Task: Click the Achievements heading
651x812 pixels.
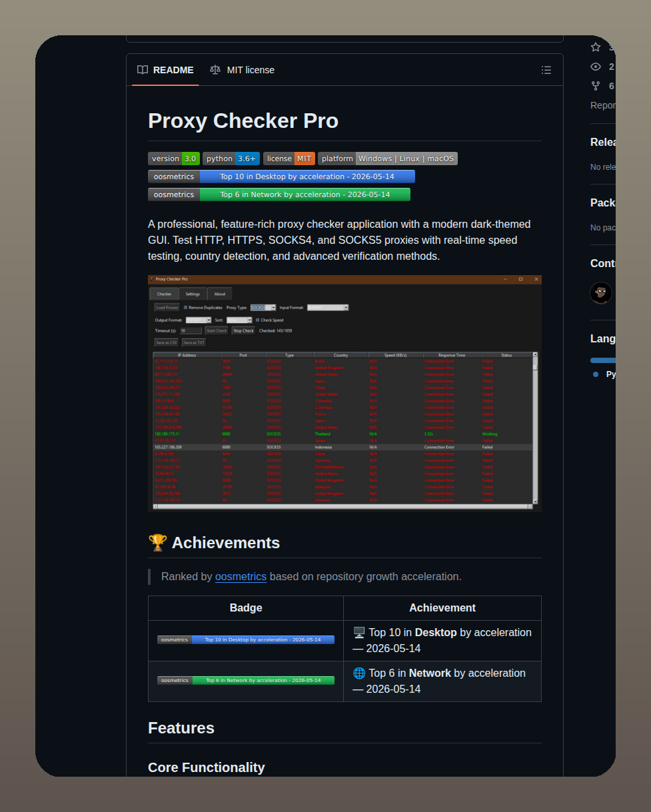Action: (x=214, y=542)
